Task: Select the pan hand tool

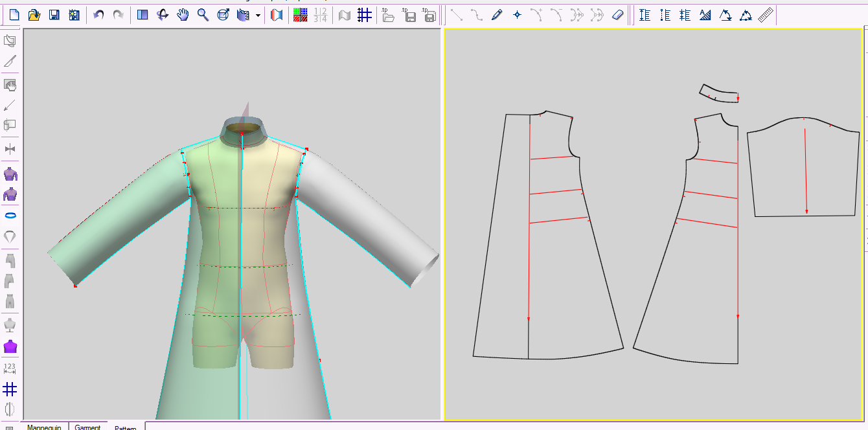Action: (183, 15)
